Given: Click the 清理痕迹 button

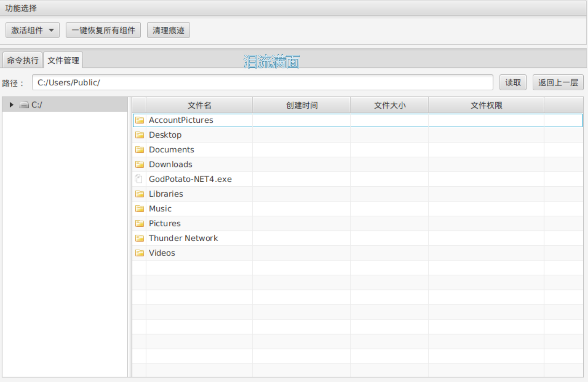Looking at the screenshot, I should click(168, 30).
